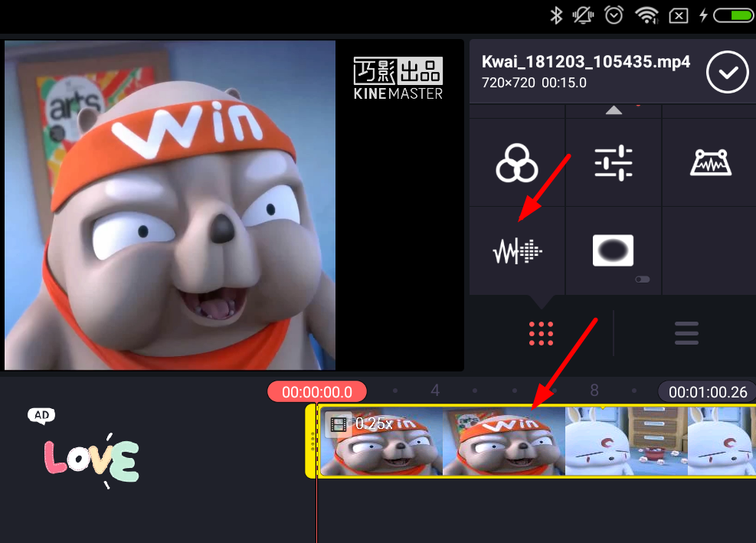
Task: Click the yellow clip trim handle
Action: click(x=311, y=441)
